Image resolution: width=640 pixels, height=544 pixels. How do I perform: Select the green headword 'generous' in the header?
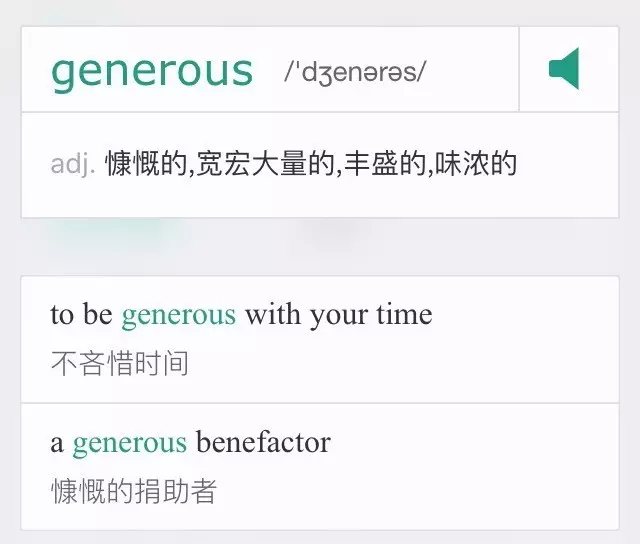pos(152,73)
